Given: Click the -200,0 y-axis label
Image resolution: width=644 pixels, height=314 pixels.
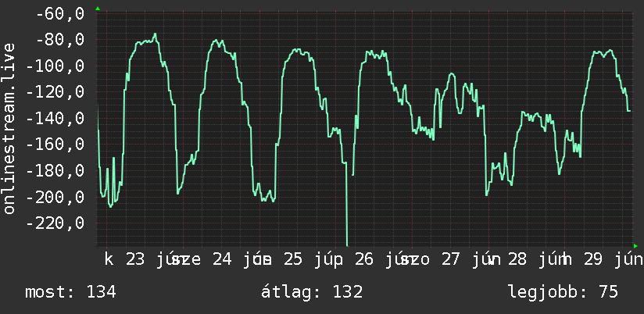Looking at the screenshot, I should click(x=55, y=197).
